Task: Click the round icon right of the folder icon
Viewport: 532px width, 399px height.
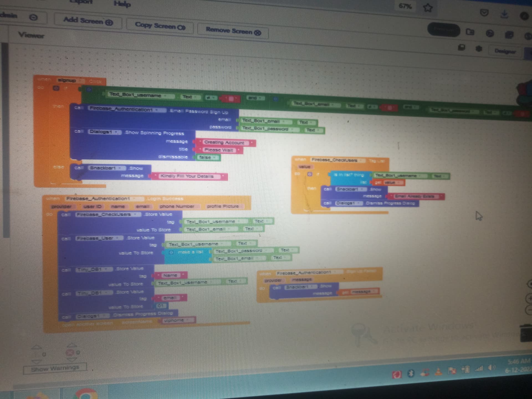Action: [x=490, y=34]
